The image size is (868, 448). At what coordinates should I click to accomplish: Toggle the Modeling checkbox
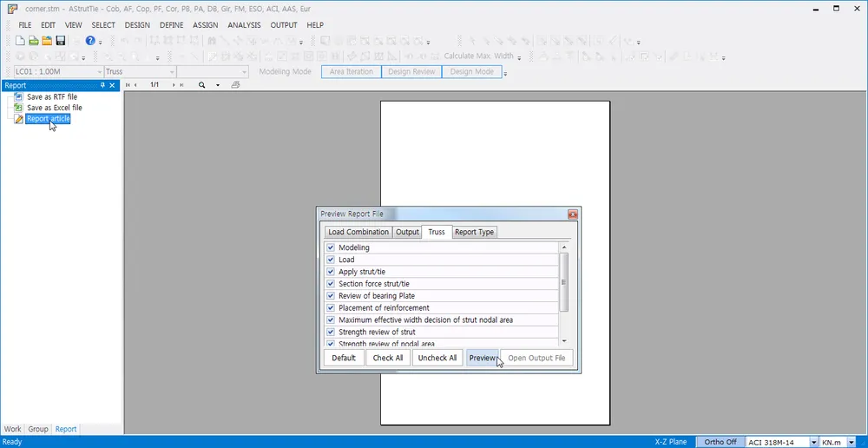(x=331, y=247)
